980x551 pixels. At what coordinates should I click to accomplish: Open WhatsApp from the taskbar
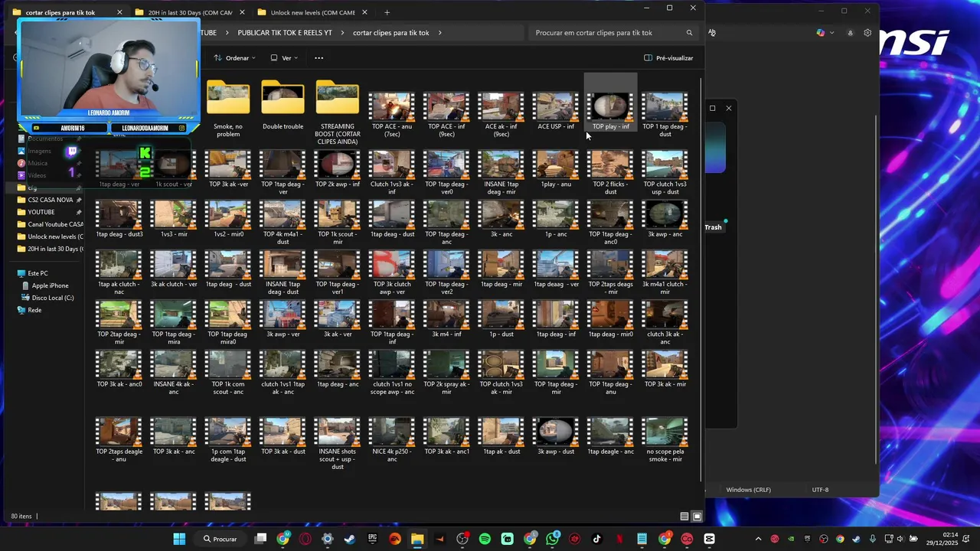click(x=553, y=539)
